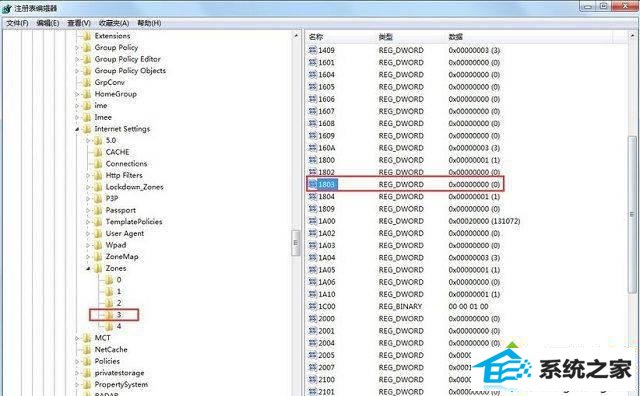Viewport: 640px width, 396px height.
Task: Click the Registry Editor title bar icon
Action: point(7,8)
